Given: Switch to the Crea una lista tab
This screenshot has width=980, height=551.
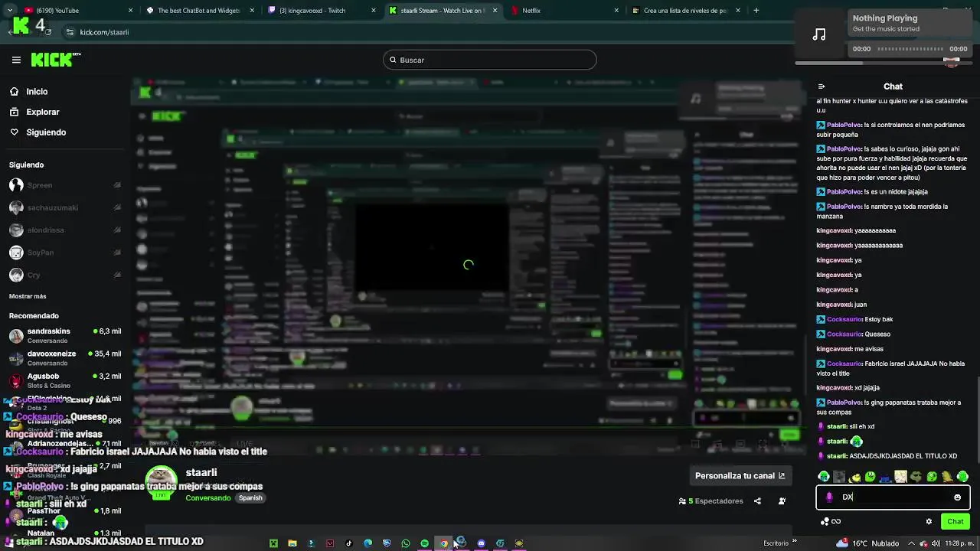Looking at the screenshot, I should (685, 11).
